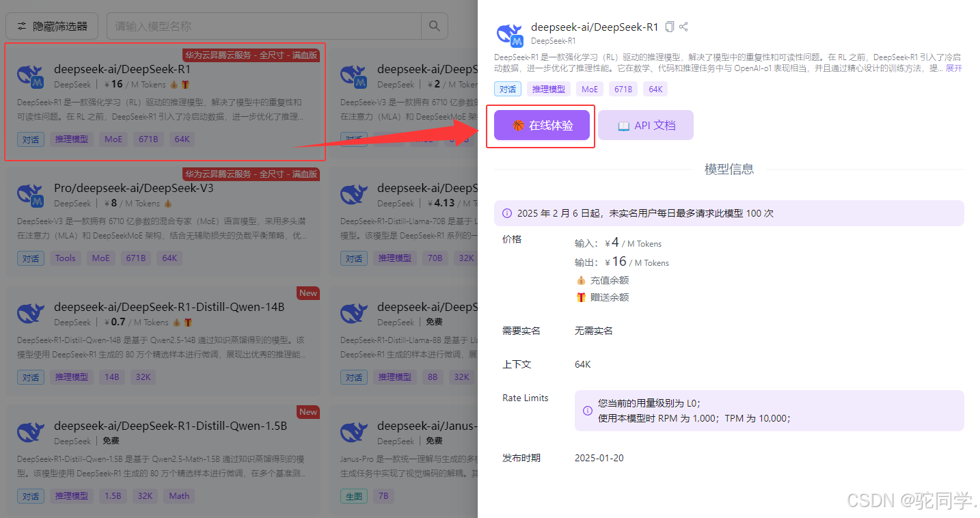Click the whale logo on the deepseek-ai/DeepSeek-R1 card
The width and height of the screenshot is (980, 518).
(x=31, y=77)
